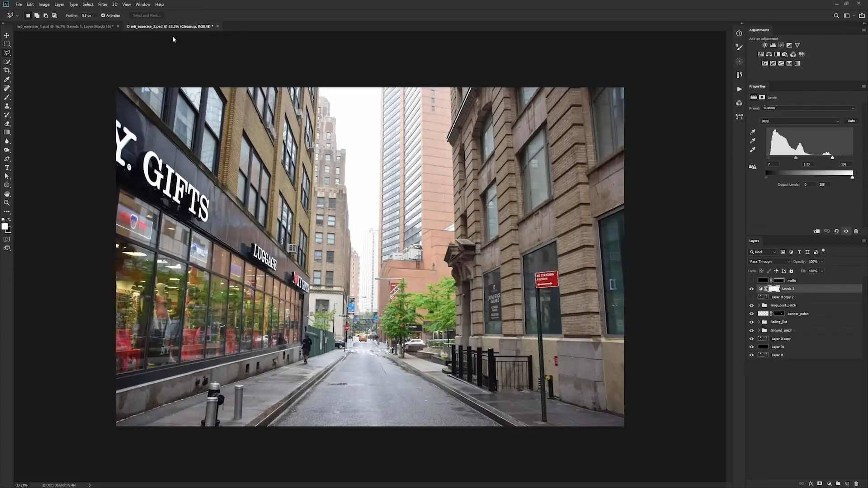
Task: Select the Zoom tool in toolbar
Action: (7, 203)
